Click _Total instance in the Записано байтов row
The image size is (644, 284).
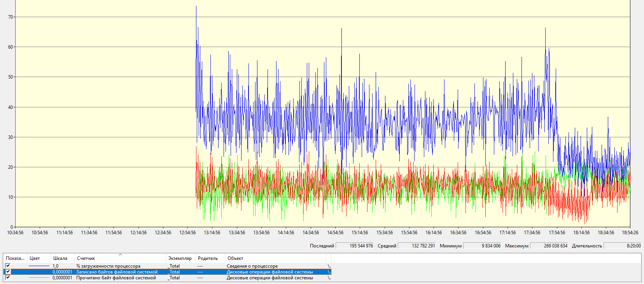[x=174, y=272]
